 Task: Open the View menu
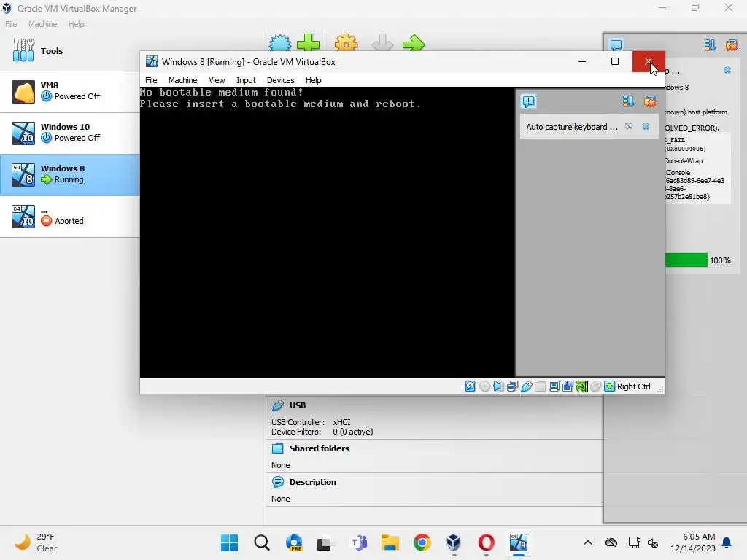[217, 80]
